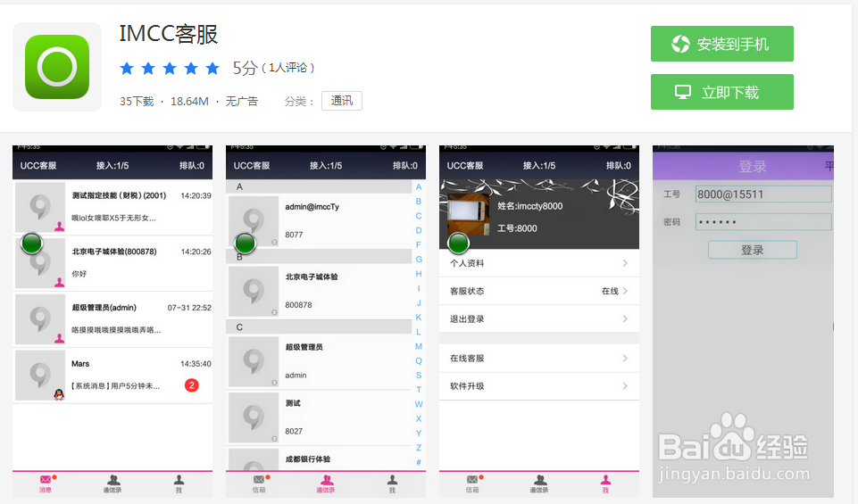Open the 1人评论 review count
858x504 pixels.
[x=287, y=68]
